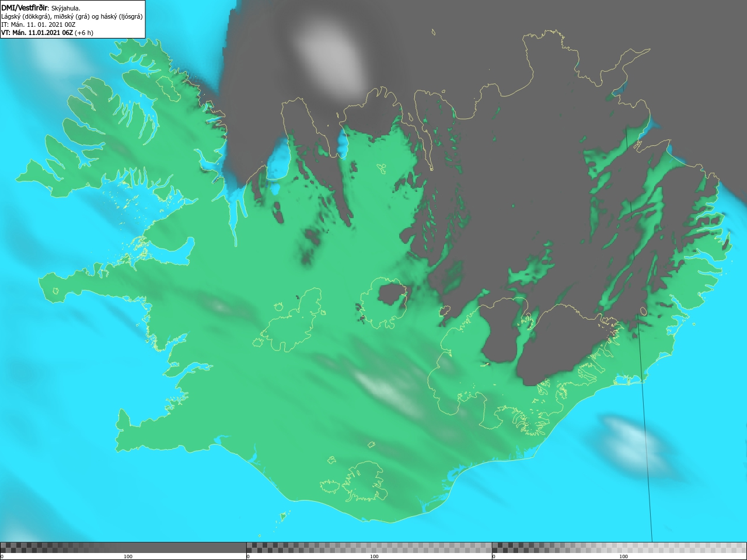This screenshot has width=747, height=560.
Task: Click the '100' label under the middle scale
Action: pos(374,556)
